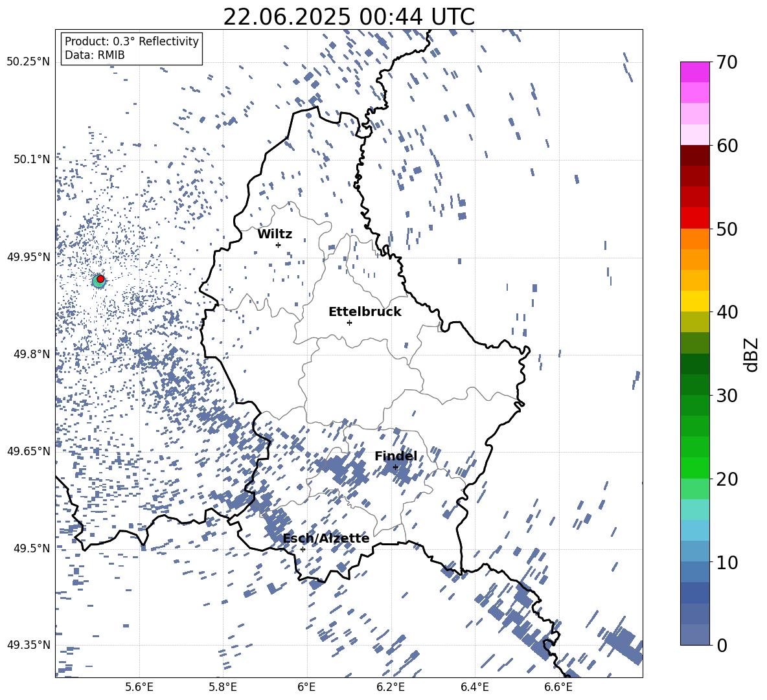Click the colorbar tick label 70
The width and height of the screenshot is (767, 700).
(x=727, y=63)
